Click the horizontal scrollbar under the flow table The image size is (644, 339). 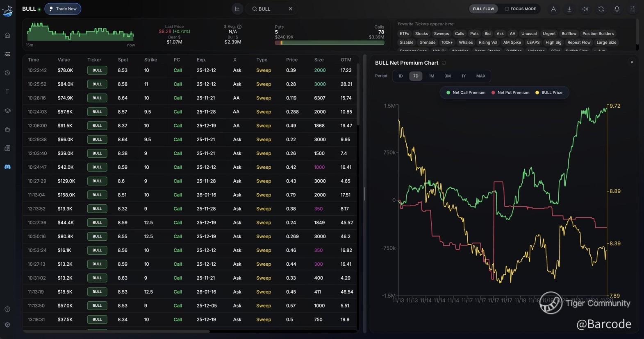pos(116,331)
